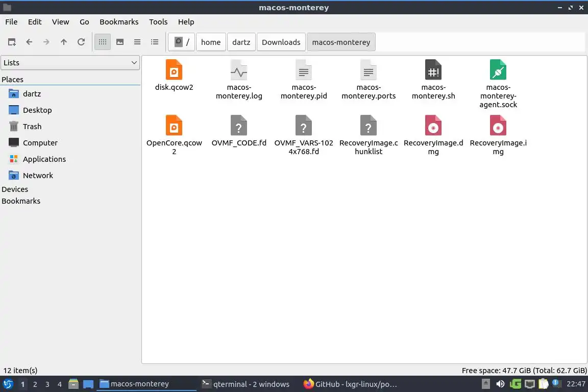Open the Edit menu
This screenshot has height=392, width=588.
[x=35, y=22]
